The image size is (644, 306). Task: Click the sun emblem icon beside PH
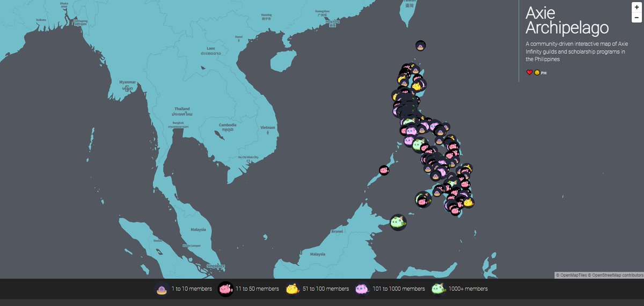[x=537, y=72]
